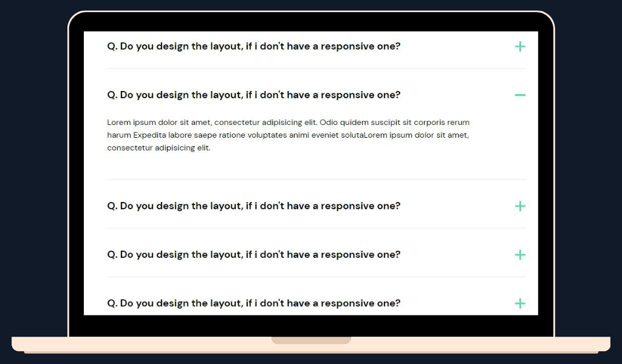Click the last visible question title
This screenshot has width=622, height=364.
click(x=253, y=303)
